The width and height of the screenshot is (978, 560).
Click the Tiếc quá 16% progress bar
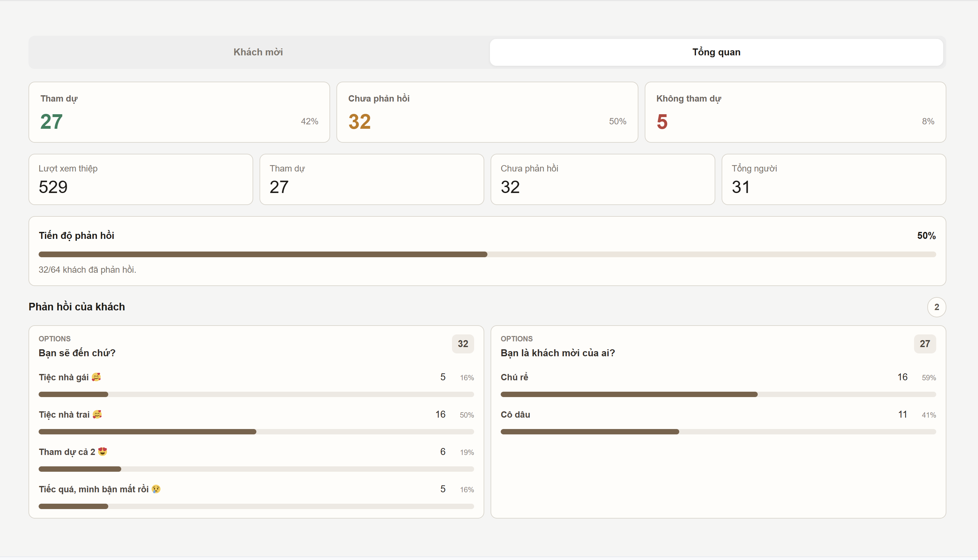[256, 506]
